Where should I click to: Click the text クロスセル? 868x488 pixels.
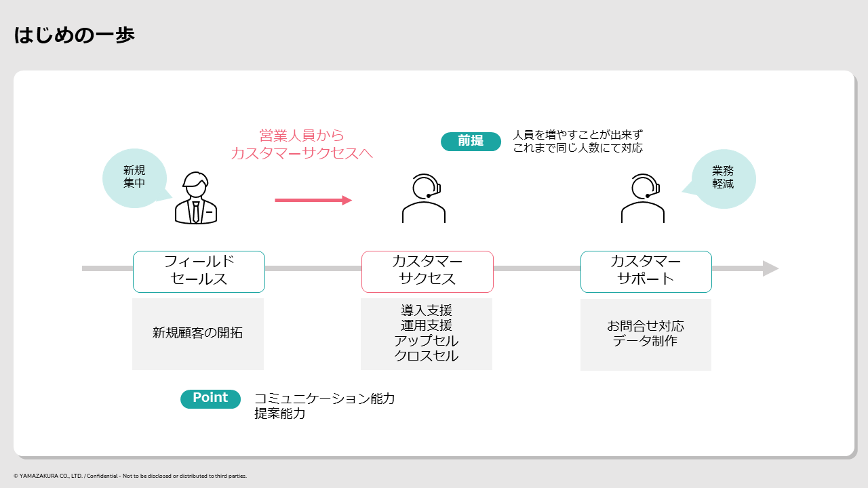click(x=427, y=356)
